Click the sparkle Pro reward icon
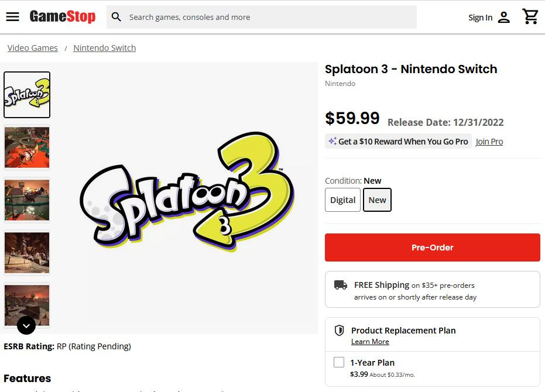The width and height of the screenshot is (545, 392). [x=332, y=142]
